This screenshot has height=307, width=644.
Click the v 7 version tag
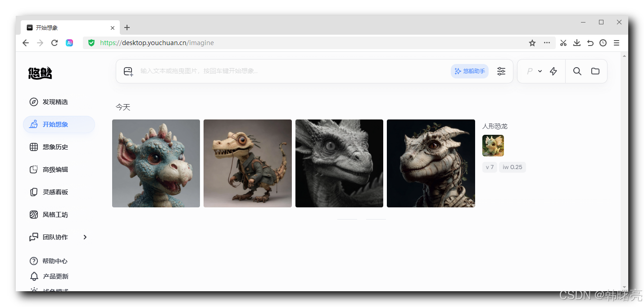(490, 167)
